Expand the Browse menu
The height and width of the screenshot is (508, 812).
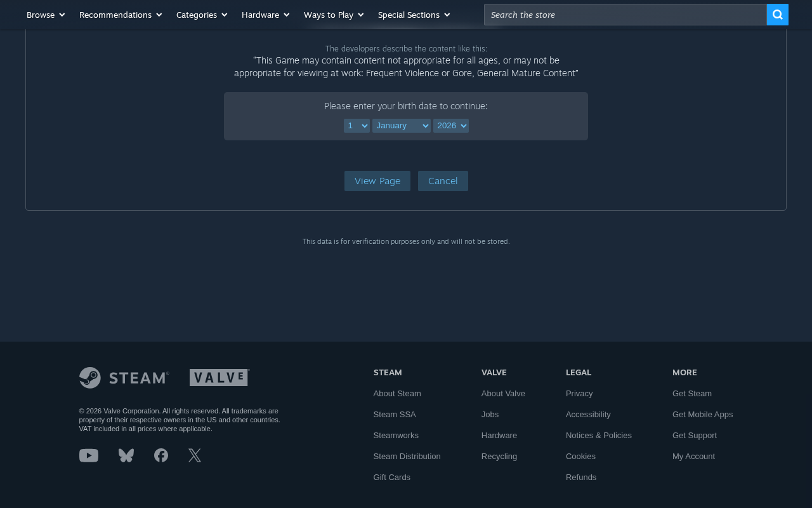click(x=46, y=15)
